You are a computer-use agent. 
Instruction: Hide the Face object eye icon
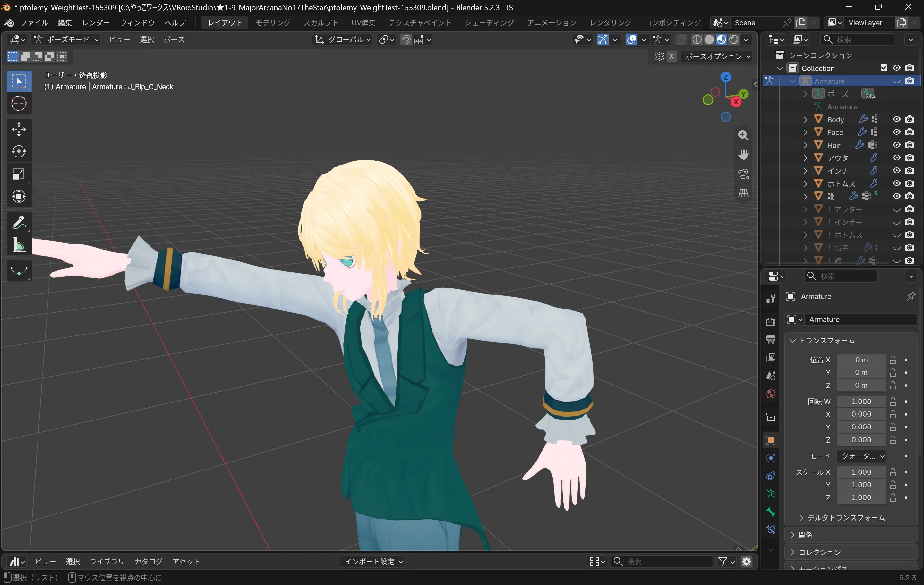pyautogui.click(x=896, y=132)
